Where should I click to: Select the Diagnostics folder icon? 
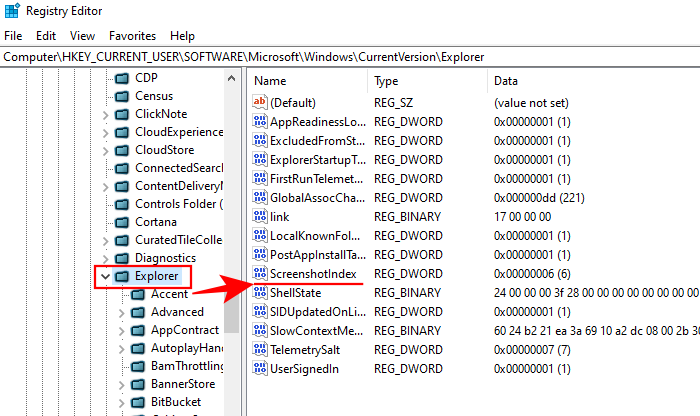coord(122,258)
